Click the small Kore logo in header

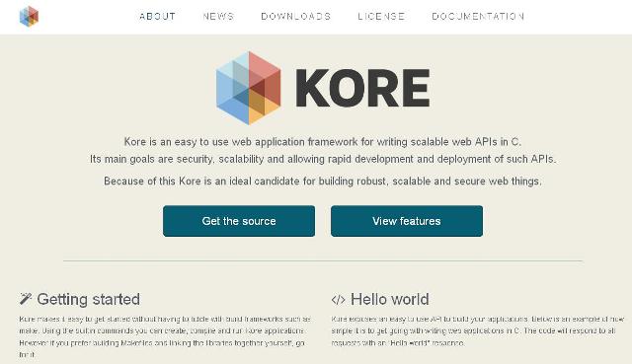tap(29, 16)
